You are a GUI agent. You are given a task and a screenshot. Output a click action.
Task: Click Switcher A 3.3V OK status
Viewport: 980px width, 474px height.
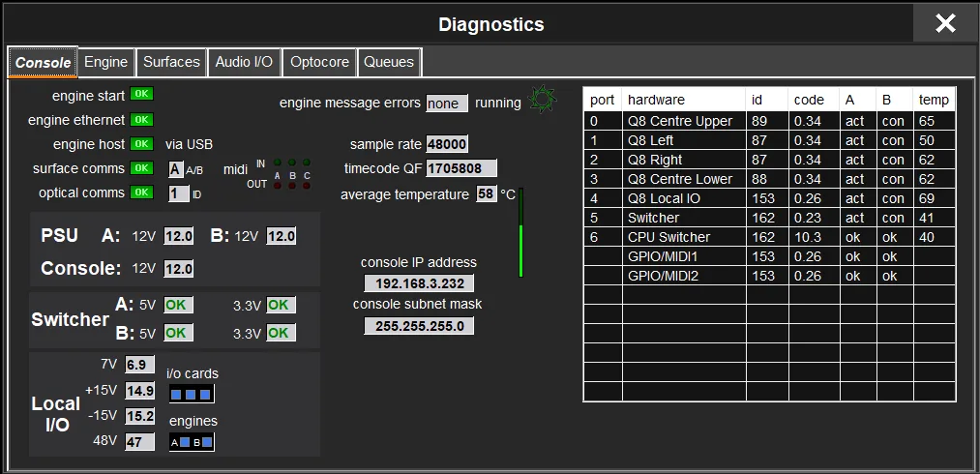pos(282,305)
